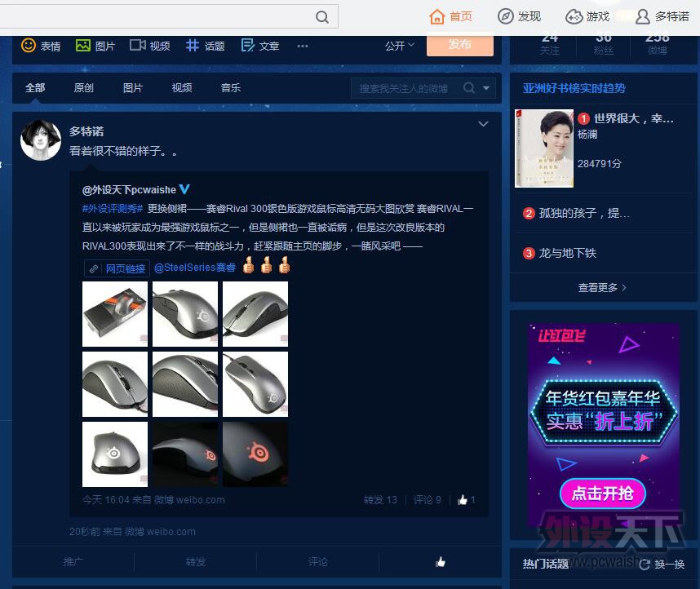Switch to 音乐 tab
This screenshot has height=589, width=700.
231,87
